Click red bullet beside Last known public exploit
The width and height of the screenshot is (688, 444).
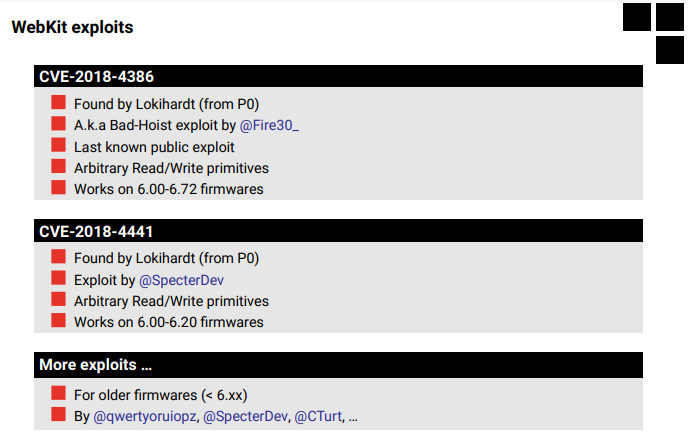click(x=58, y=145)
